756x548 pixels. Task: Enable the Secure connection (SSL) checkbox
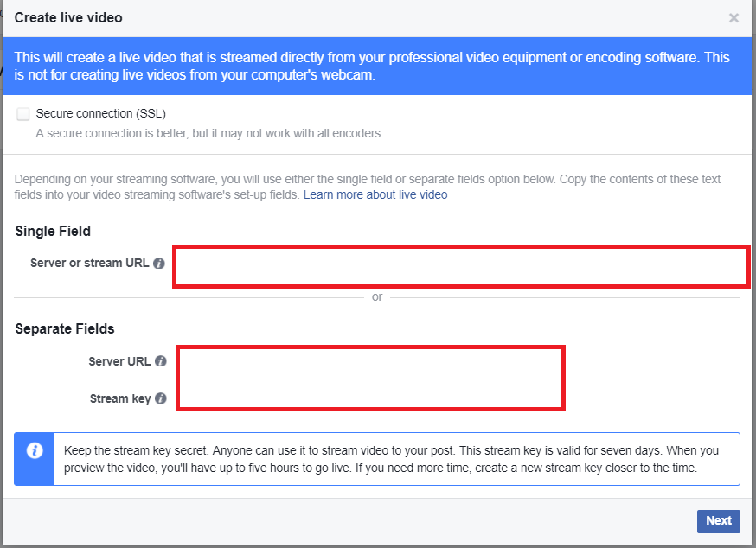point(23,114)
